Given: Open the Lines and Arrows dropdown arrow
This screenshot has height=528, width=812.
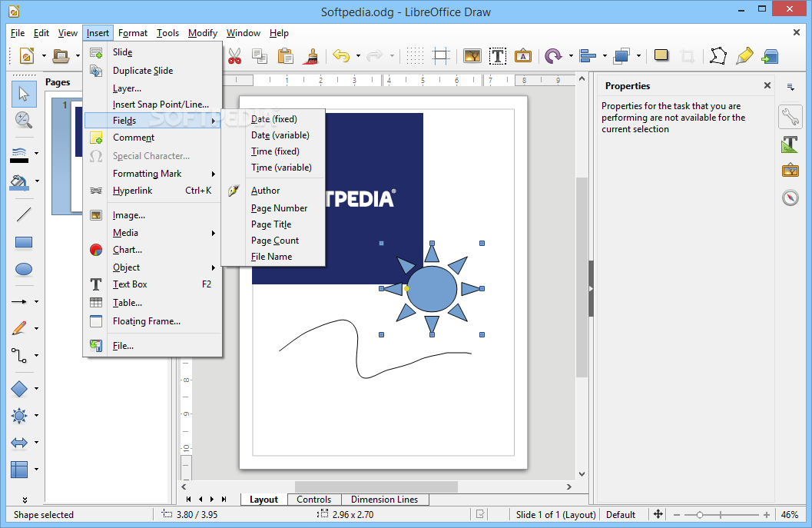Looking at the screenshot, I should pos(36,301).
